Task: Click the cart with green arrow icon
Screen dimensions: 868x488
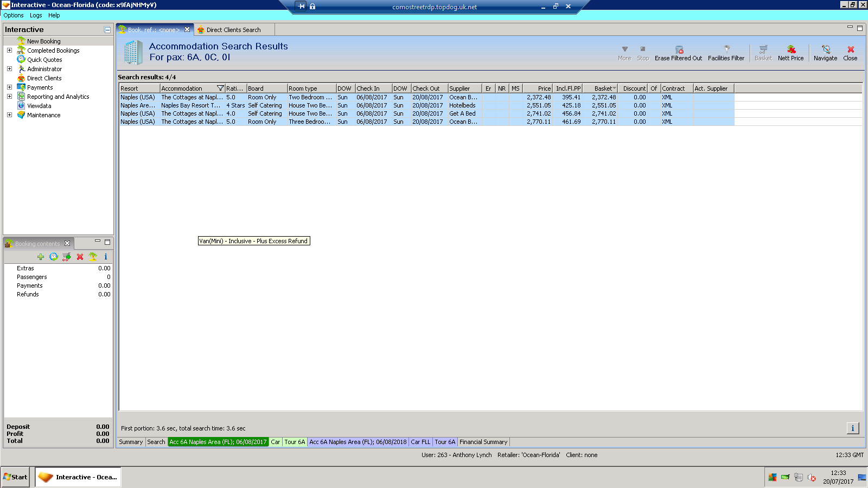Action: 67,257
